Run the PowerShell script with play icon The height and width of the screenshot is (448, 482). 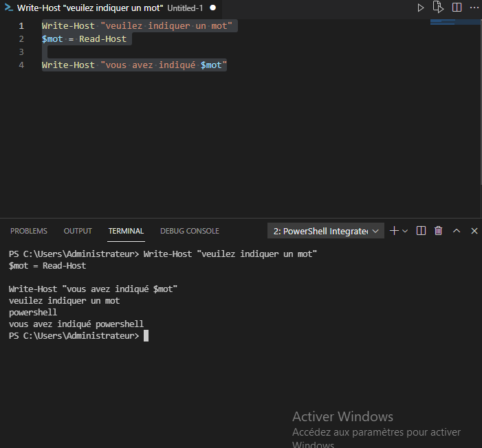421,8
